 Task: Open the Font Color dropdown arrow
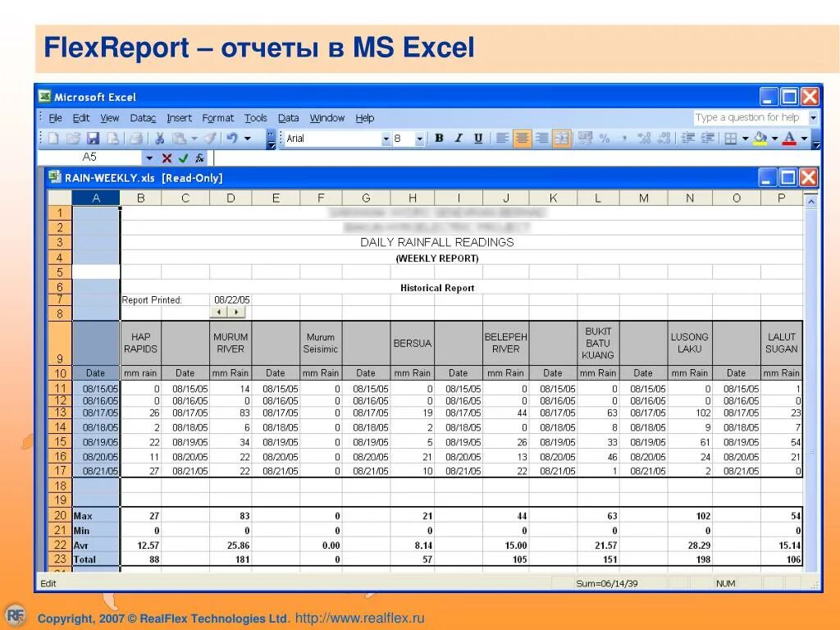804,138
